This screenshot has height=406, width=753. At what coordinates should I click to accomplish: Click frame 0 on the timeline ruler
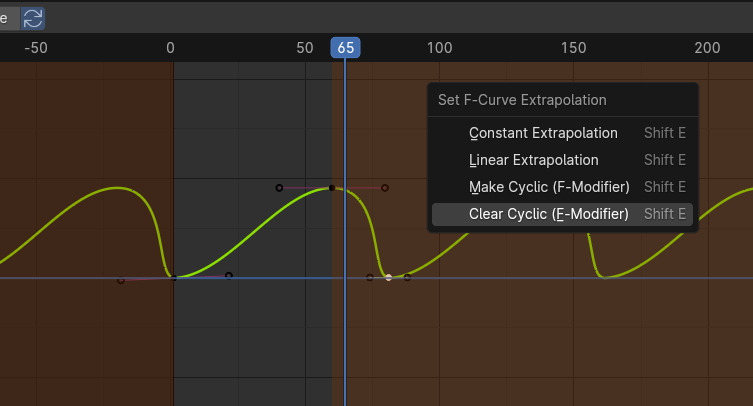170,48
